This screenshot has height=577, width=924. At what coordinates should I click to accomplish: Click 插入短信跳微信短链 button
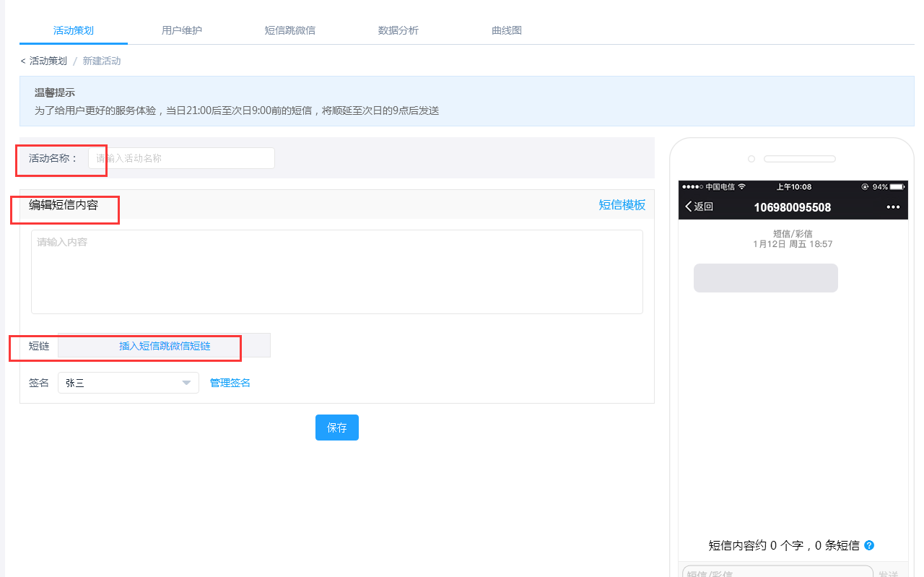coord(165,346)
